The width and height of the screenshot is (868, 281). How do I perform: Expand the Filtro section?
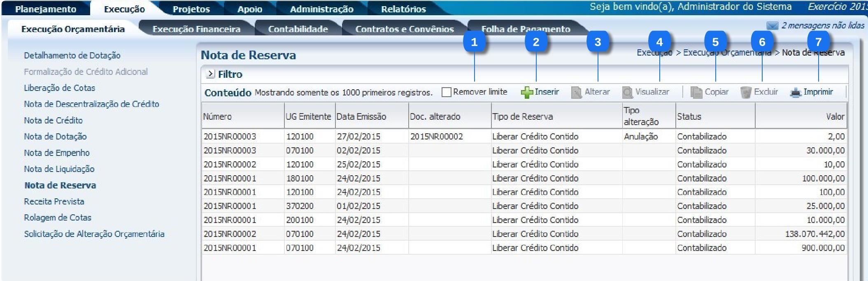[x=210, y=74]
